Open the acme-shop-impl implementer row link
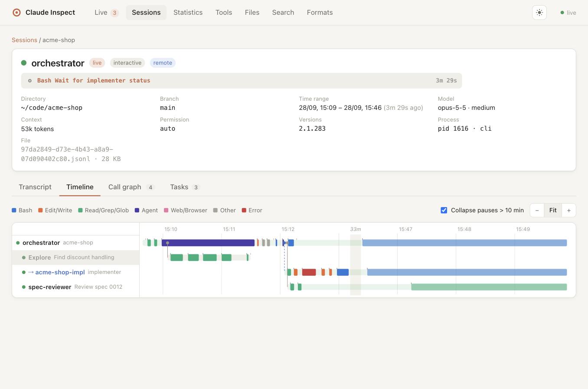Screen dimensions: 588x389 coord(60,272)
